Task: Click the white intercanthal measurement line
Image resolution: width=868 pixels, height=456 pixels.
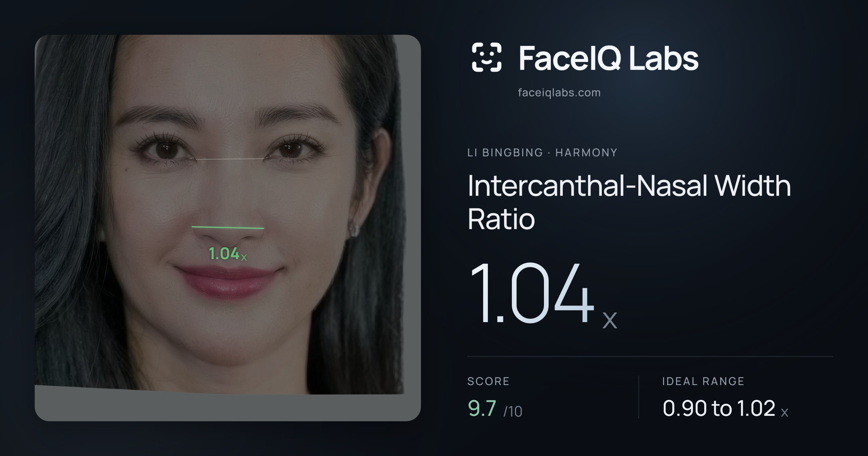Action: pyautogui.click(x=230, y=159)
